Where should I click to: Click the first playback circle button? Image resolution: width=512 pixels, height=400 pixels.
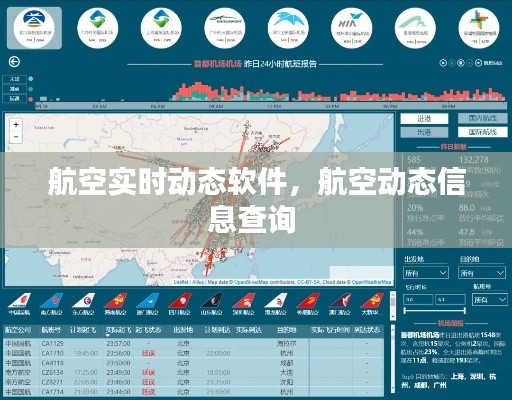click(x=443, y=62)
